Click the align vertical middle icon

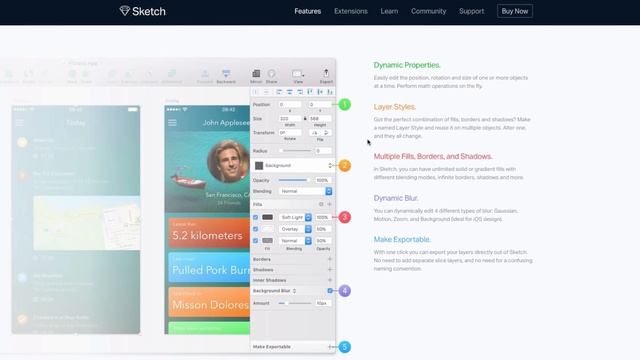click(x=320, y=92)
